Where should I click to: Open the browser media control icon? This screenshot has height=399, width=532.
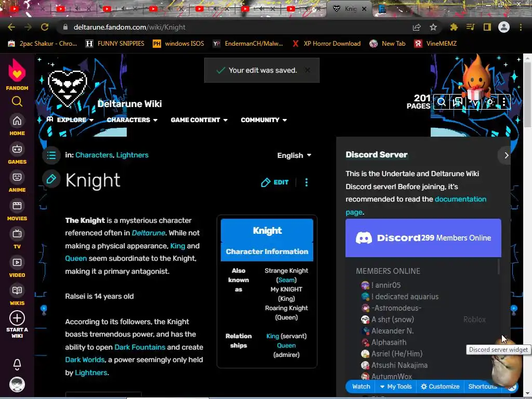click(x=470, y=27)
